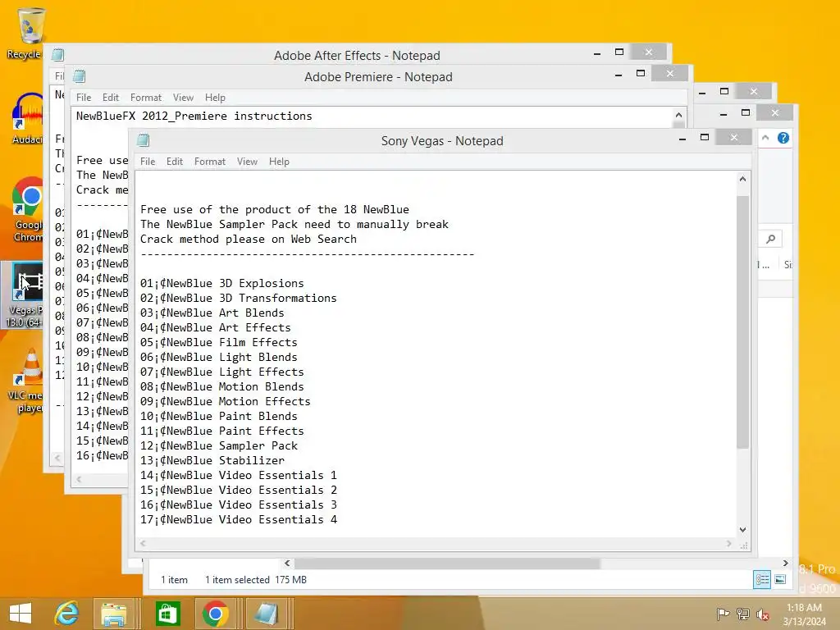Click the Sony Vegas Notepad title bar icon
This screenshot has width=840, height=630.
click(x=143, y=140)
